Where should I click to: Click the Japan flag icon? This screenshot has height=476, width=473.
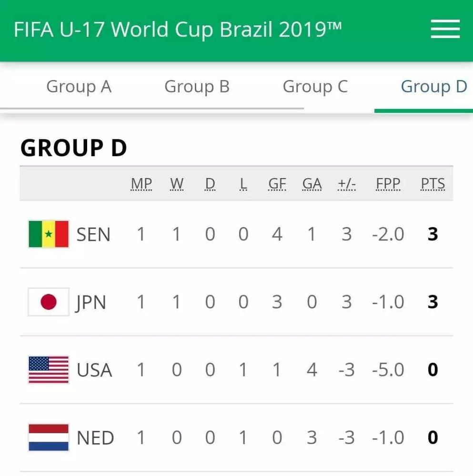pos(49,302)
